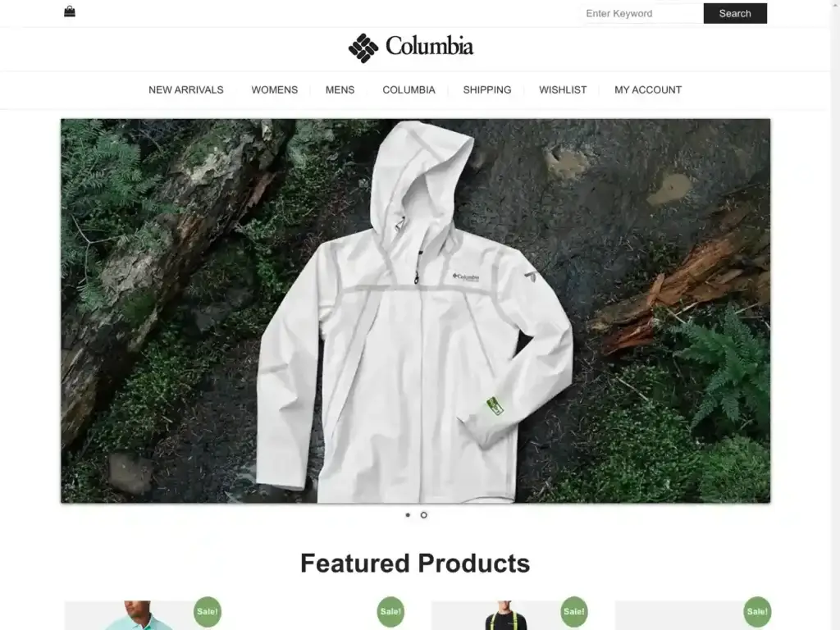Click the white jacket hero banner

(x=415, y=311)
